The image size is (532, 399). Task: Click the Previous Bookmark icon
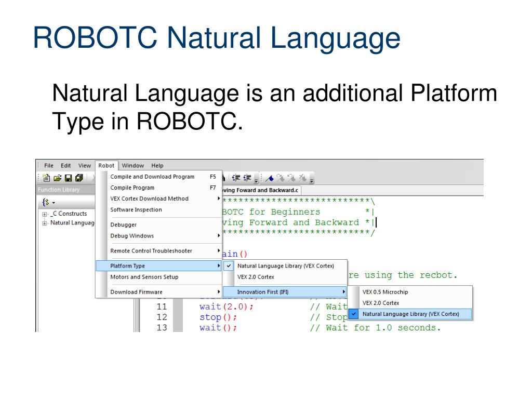click(x=291, y=178)
